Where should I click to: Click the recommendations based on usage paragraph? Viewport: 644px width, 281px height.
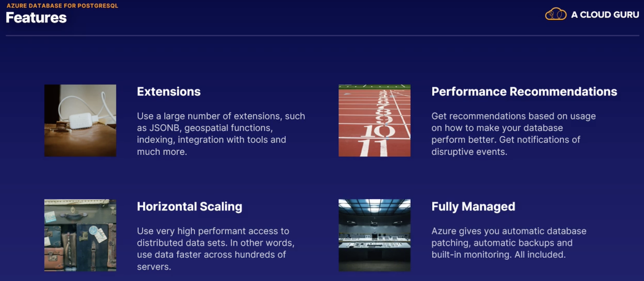pos(514,134)
